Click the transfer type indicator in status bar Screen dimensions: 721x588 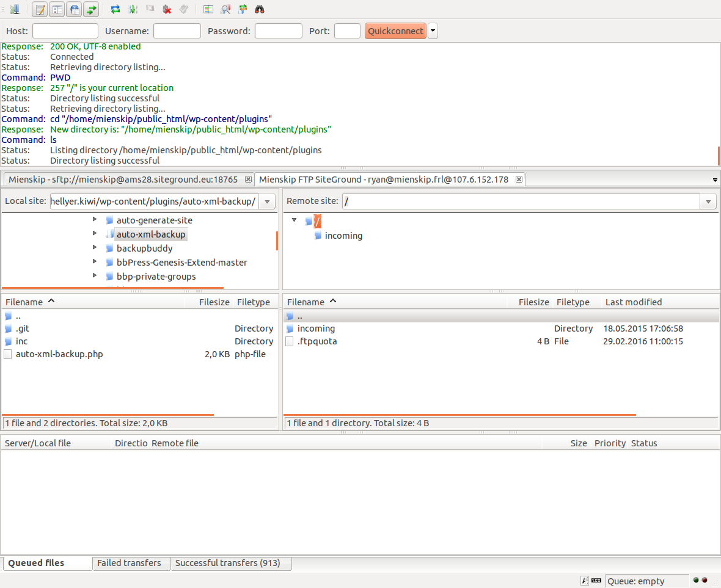(x=584, y=581)
